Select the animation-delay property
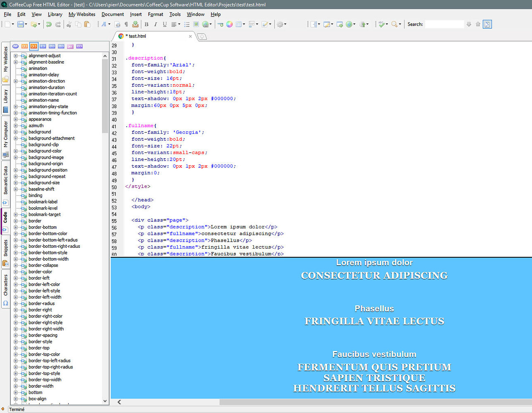 (44, 75)
